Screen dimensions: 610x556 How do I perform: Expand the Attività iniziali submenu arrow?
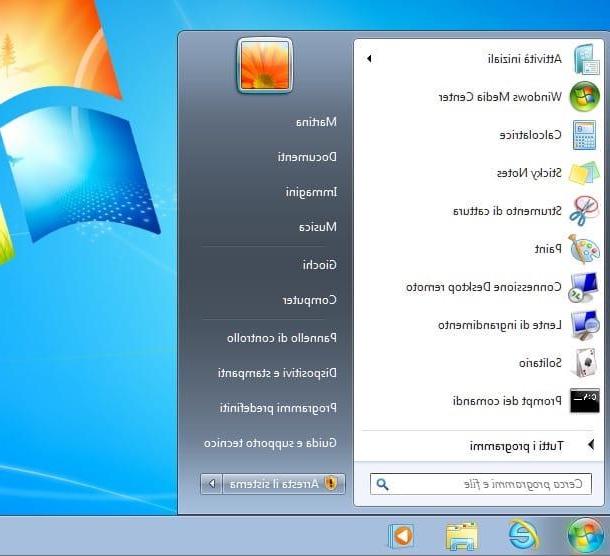pyautogui.click(x=369, y=59)
